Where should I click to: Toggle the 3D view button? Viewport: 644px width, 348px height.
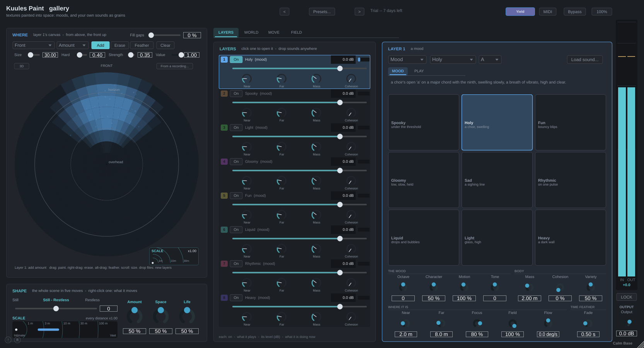(22, 66)
